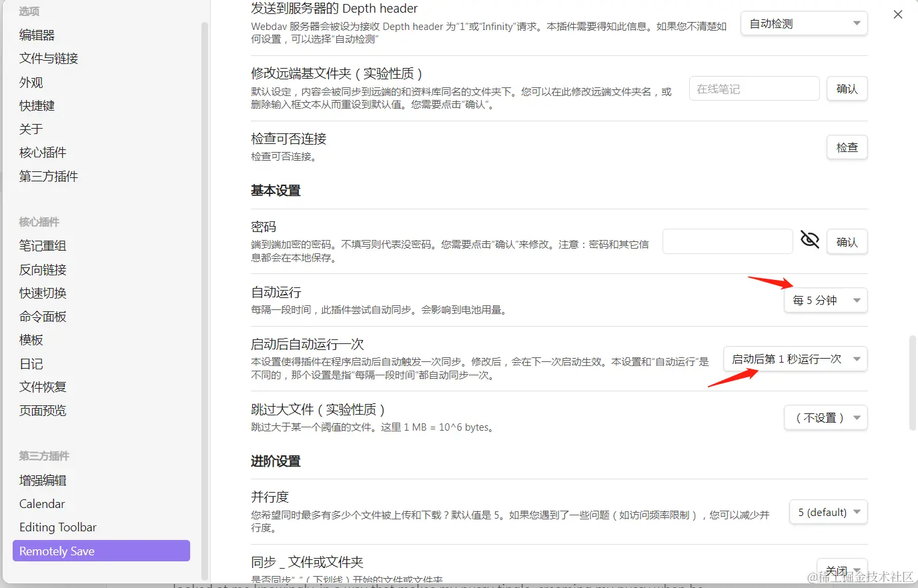Image resolution: width=918 pixels, height=588 pixels.
Task: Click the 启动后自动运行一次 setting title
Action: tap(308, 344)
